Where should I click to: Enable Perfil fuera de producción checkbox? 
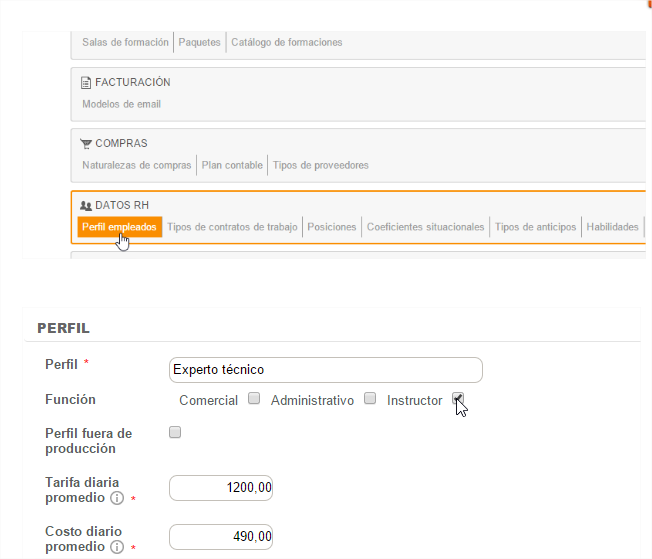tap(176, 433)
